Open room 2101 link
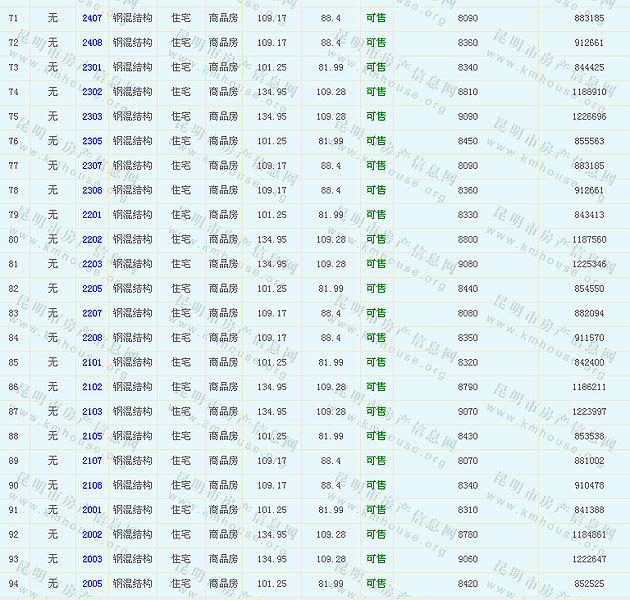Image resolution: width=630 pixels, height=600 pixels. [x=92, y=362]
